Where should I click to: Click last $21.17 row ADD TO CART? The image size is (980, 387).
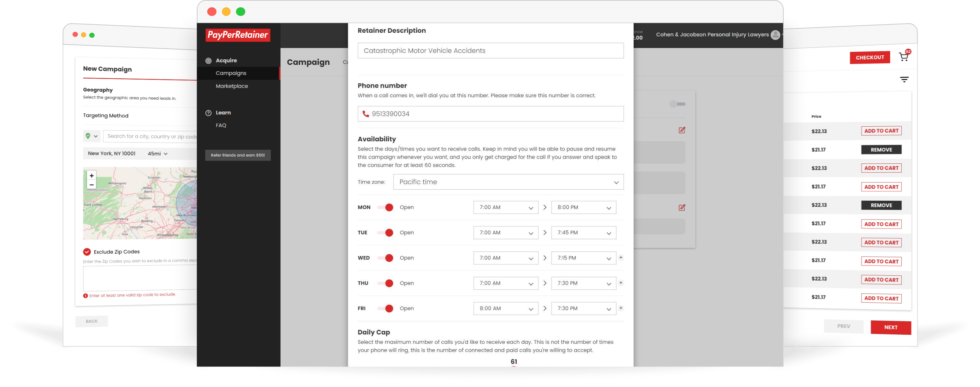click(x=881, y=298)
